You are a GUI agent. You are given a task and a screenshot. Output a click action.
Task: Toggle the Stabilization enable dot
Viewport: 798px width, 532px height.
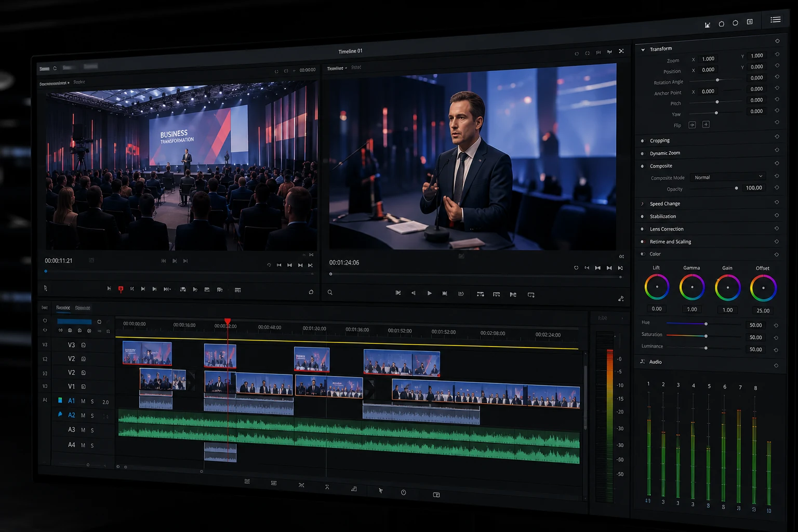[x=643, y=217]
